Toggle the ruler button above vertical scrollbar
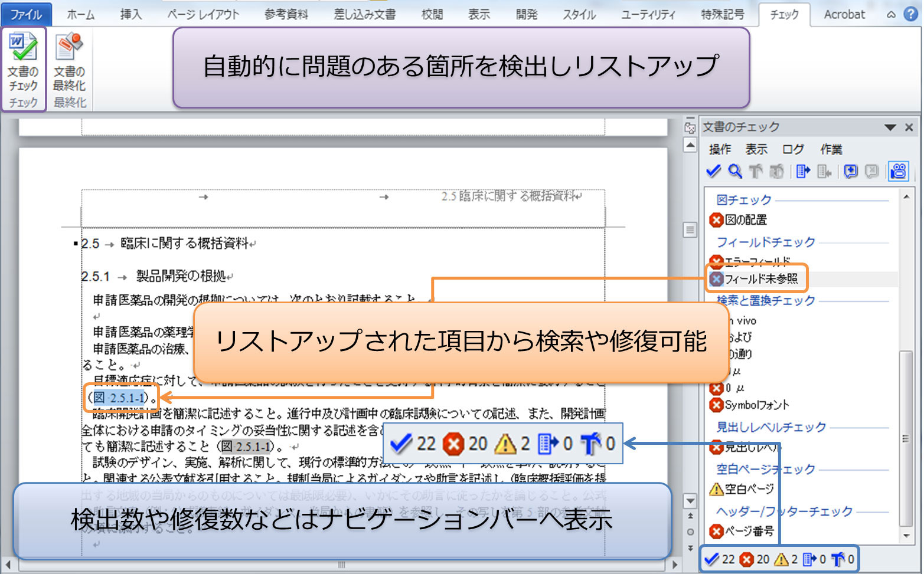This screenshot has width=924, height=574. pos(690,127)
